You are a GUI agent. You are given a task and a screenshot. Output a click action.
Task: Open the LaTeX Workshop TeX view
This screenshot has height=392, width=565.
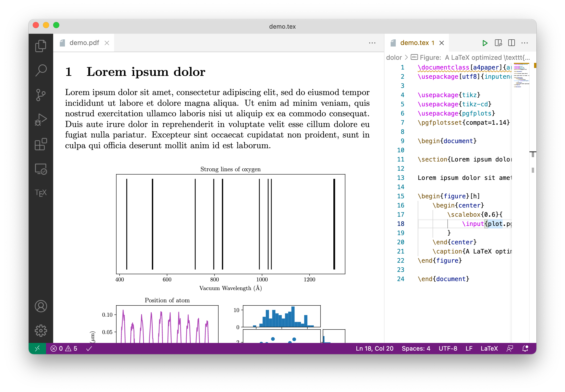tap(41, 193)
